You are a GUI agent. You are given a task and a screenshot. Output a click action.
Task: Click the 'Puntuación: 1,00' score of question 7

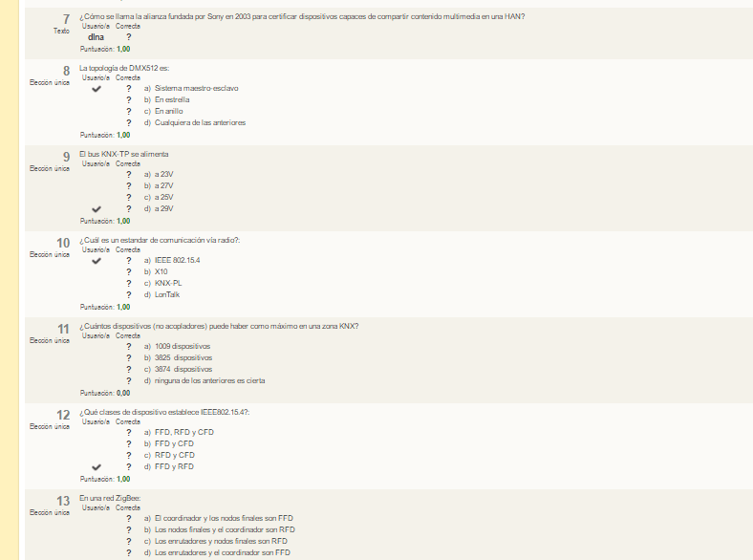pyautogui.click(x=105, y=49)
